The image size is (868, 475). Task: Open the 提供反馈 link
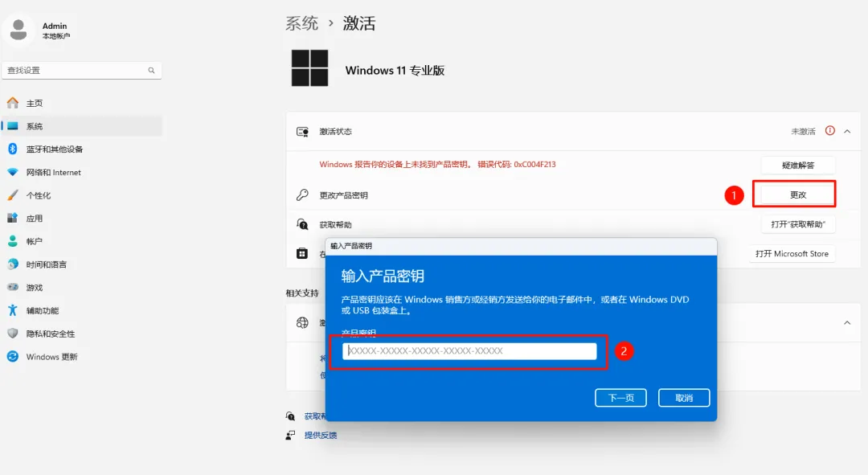[321, 435]
